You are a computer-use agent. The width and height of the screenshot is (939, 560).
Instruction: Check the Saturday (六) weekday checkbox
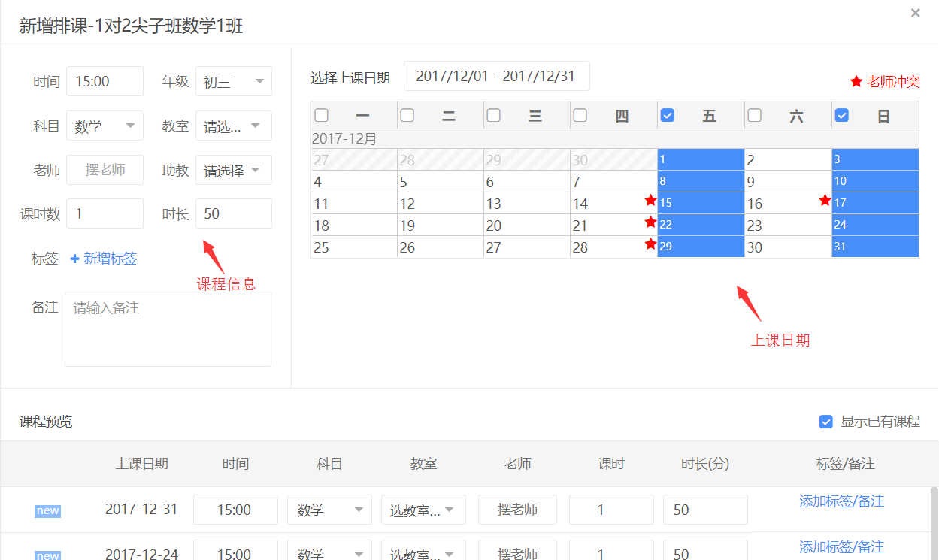click(755, 115)
